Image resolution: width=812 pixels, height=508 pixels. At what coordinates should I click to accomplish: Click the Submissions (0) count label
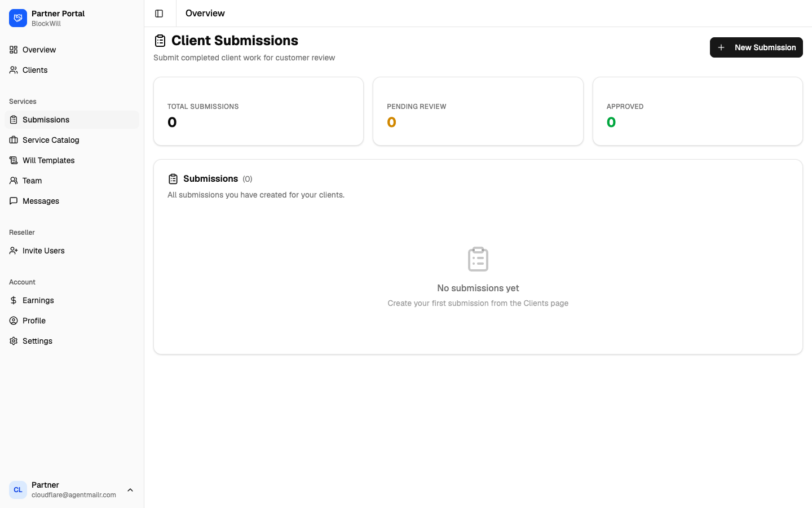(x=248, y=179)
